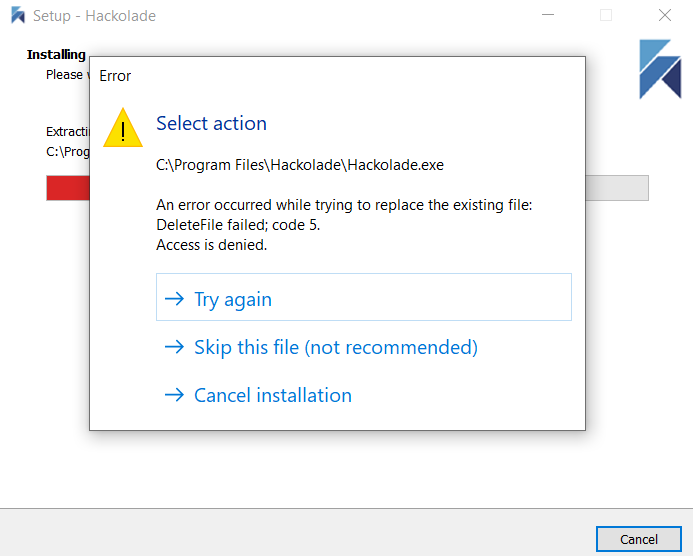Click the Access is denied message

click(x=212, y=244)
